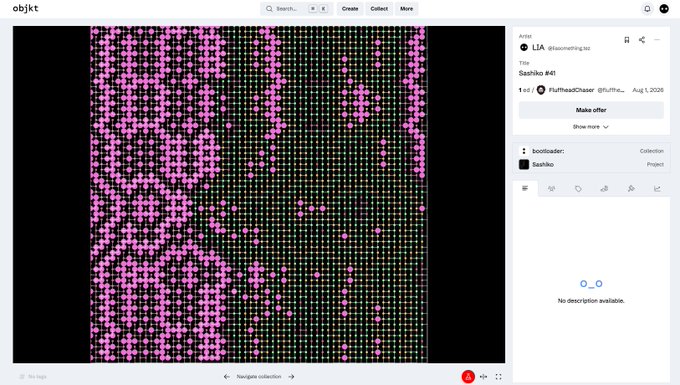Select the description tab icon

(525, 188)
